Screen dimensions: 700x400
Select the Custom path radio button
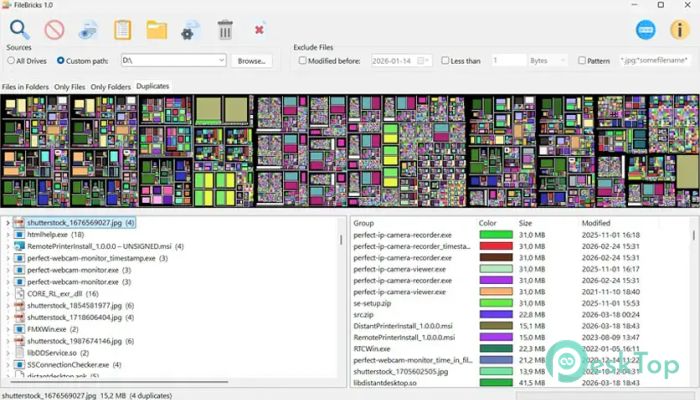coord(61,60)
